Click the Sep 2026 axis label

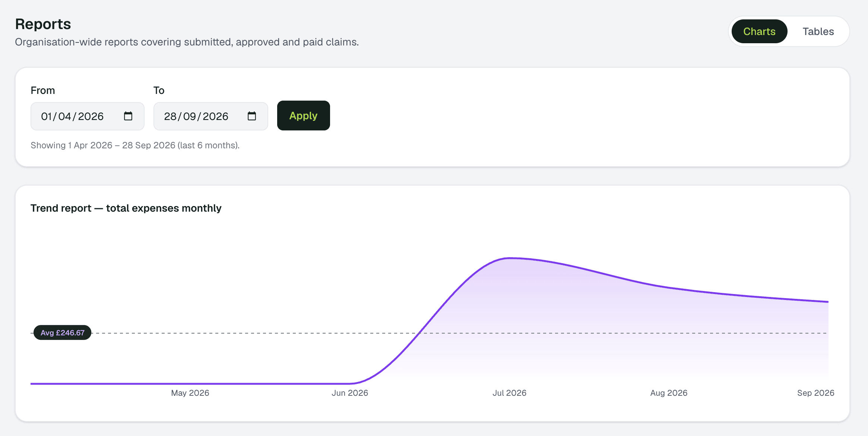click(815, 393)
